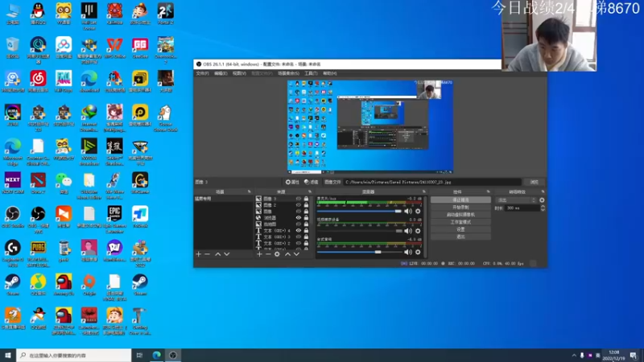Open the 文件(F) menu in OBS

tap(202, 73)
